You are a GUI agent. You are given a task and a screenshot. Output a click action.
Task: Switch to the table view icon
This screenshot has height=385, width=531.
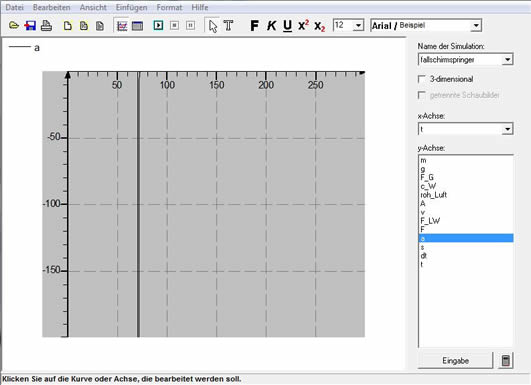(x=137, y=26)
